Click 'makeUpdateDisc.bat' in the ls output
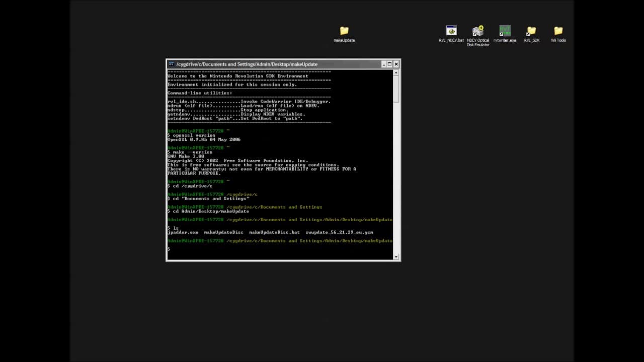The height and width of the screenshot is (362, 644). pyautogui.click(x=274, y=232)
